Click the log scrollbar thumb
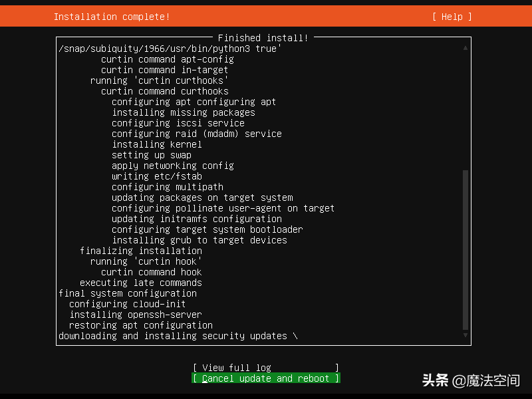 click(465, 249)
